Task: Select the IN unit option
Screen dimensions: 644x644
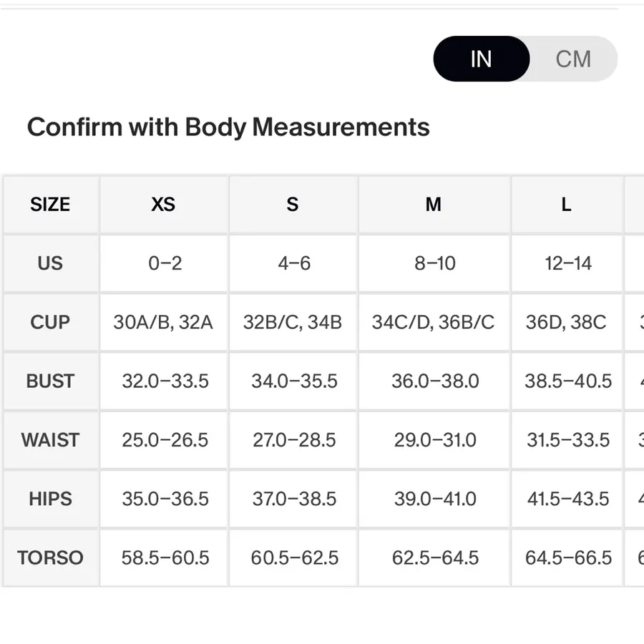Action: click(x=482, y=59)
